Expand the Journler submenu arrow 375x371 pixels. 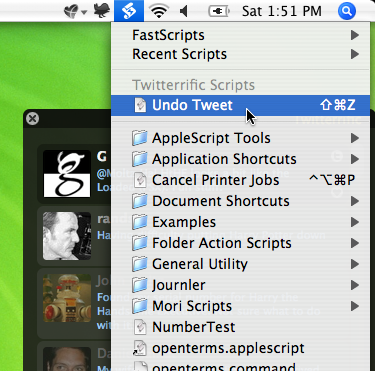click(355, 285)
